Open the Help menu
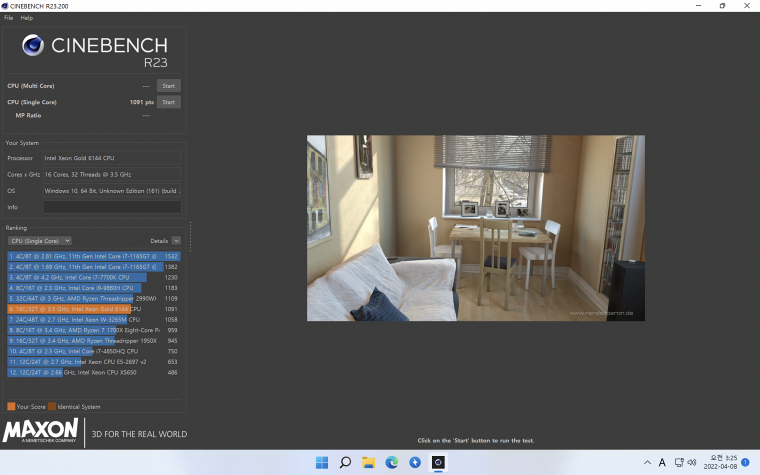This screenshot has width=760, height=475. click(27, 17)
